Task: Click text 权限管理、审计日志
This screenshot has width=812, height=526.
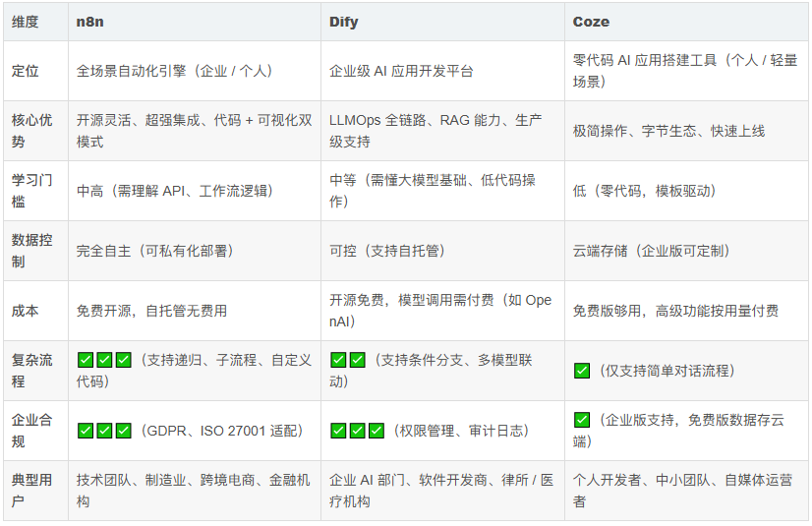Action: tap(461, 431)
